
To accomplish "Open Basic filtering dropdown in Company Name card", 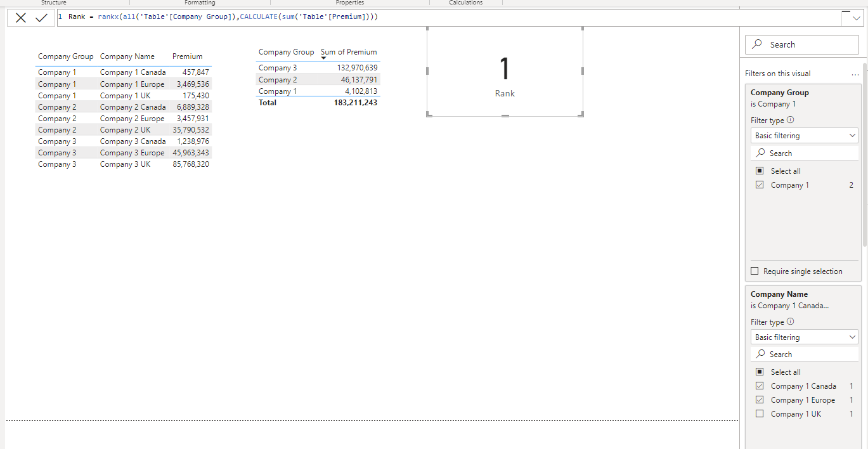I will click(805, 337).
